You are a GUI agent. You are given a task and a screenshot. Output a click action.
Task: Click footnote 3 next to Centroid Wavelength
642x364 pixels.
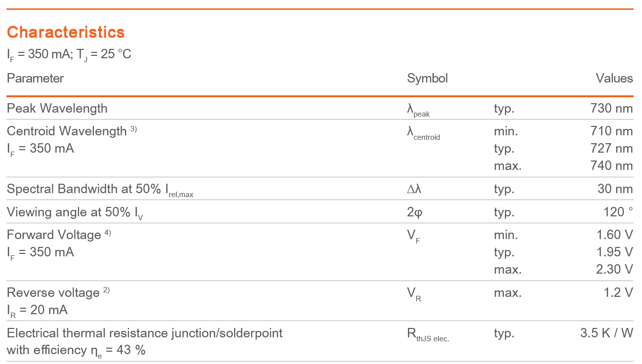tap(133, 129)
